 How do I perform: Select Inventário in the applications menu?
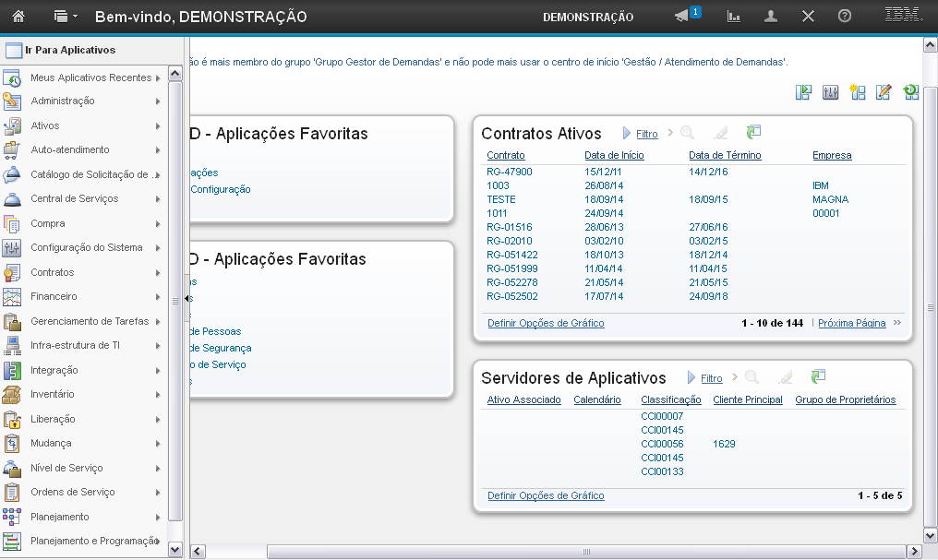52,395
